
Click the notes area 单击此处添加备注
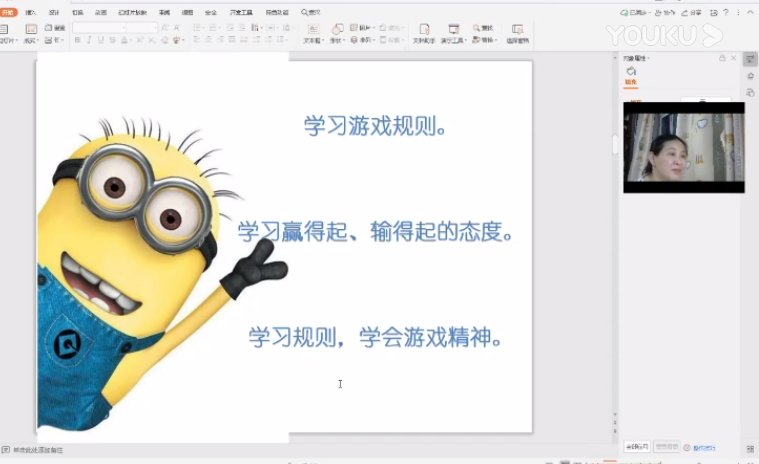(x=38, y=450)
